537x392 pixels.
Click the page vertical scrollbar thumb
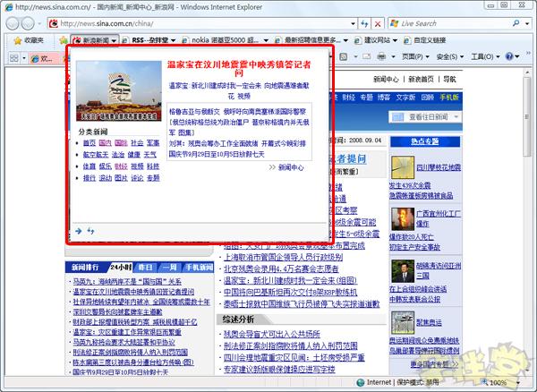point(528,116)
